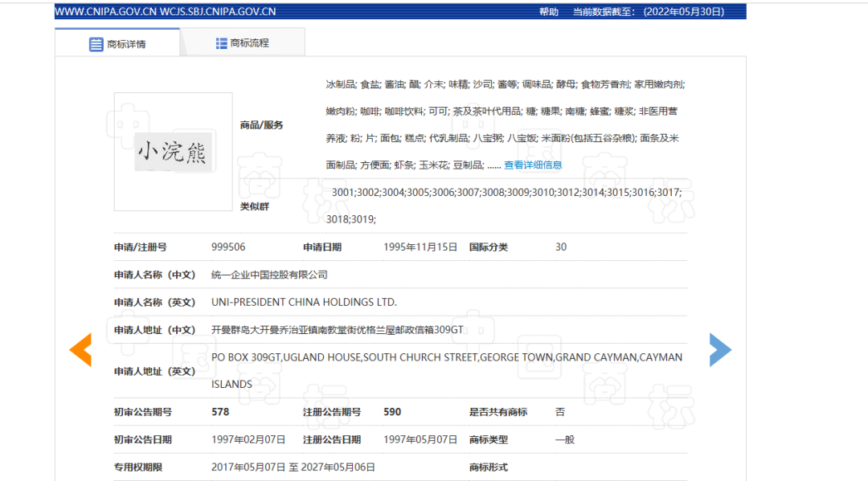Screen dimensions: 868x481
Task: Select registration number 999506
Action: click(228, 247)
